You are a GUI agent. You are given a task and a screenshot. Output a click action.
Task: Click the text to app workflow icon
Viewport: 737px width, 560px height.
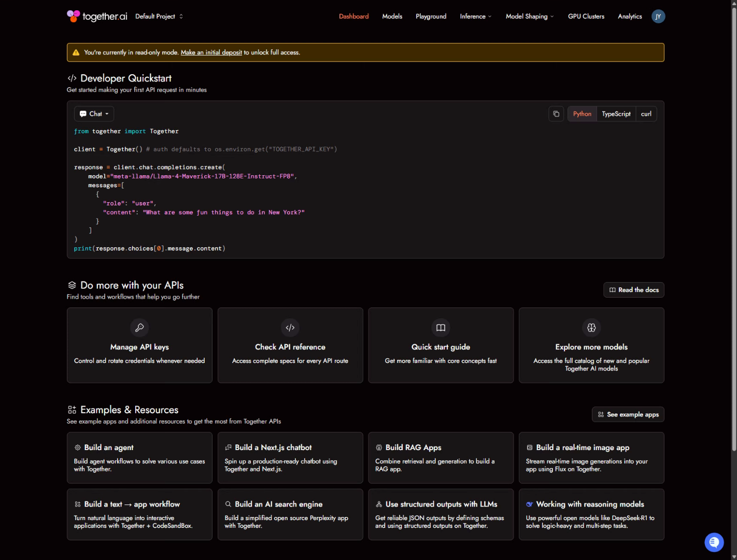[78, 504]
